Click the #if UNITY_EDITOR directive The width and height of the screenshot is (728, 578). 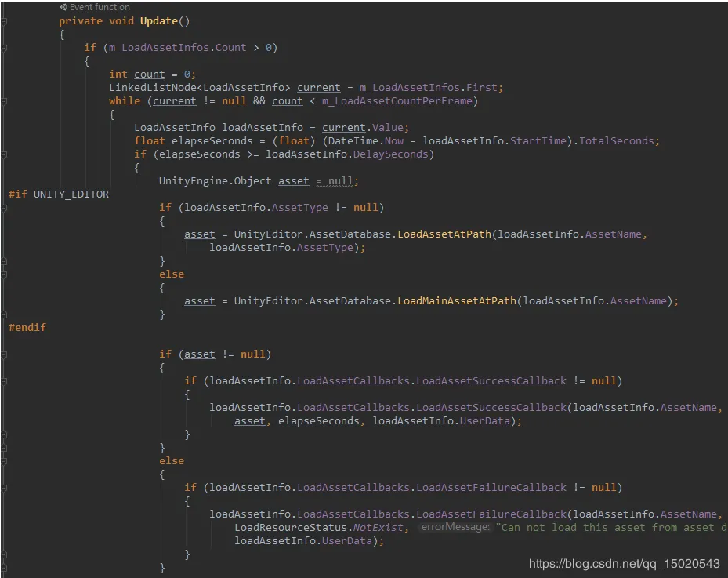point(59,194)
